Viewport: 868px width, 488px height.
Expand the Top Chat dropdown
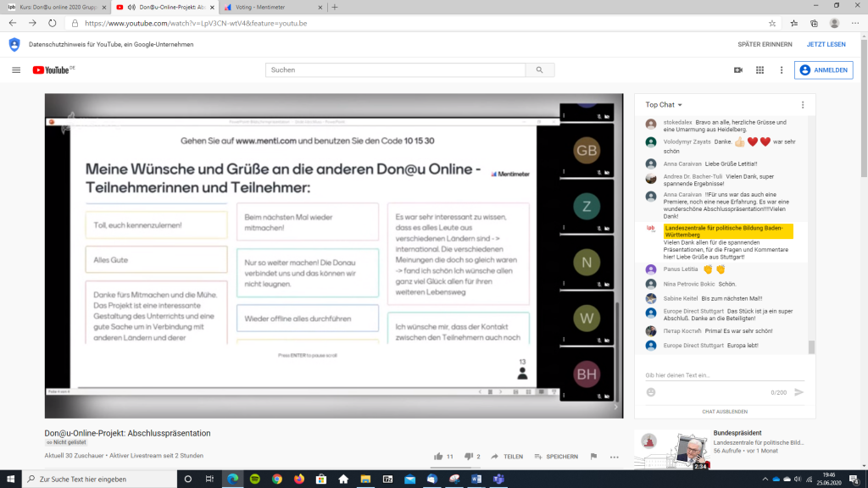664,105
